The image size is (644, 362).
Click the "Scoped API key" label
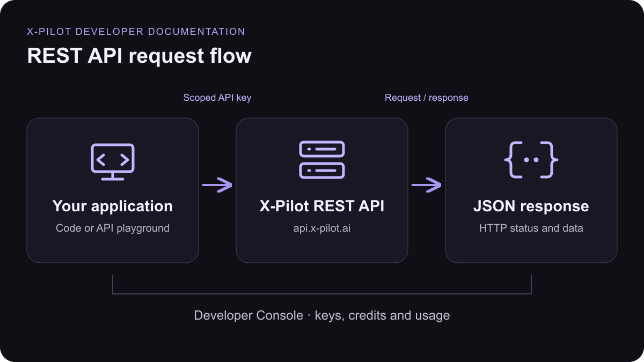tap(217, 98)
